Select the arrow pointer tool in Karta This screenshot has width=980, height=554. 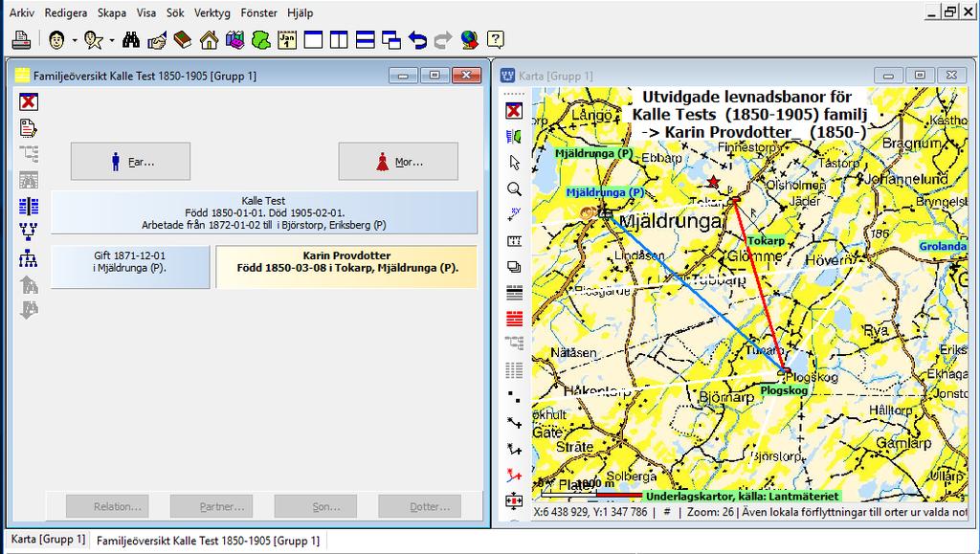tap(514, 163)
